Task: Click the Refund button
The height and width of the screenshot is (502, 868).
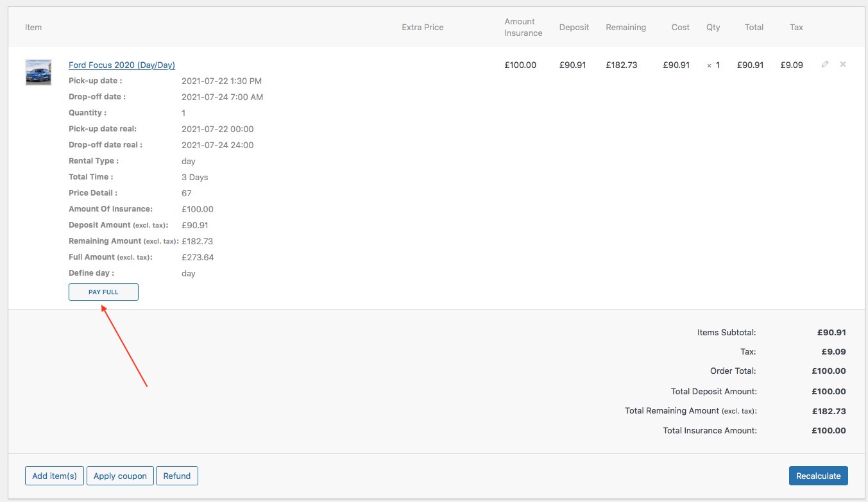Action: click(177, 476)
